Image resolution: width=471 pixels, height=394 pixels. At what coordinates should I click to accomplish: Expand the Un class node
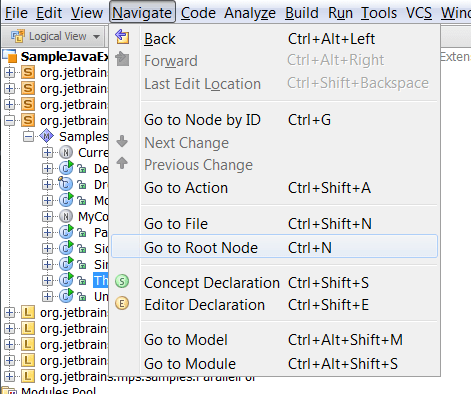(x=48, y=296)
